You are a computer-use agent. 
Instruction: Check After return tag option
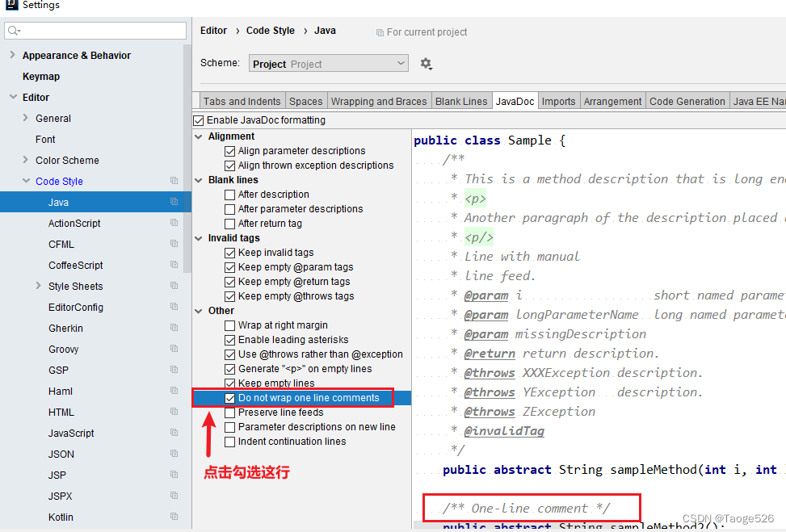230,224
